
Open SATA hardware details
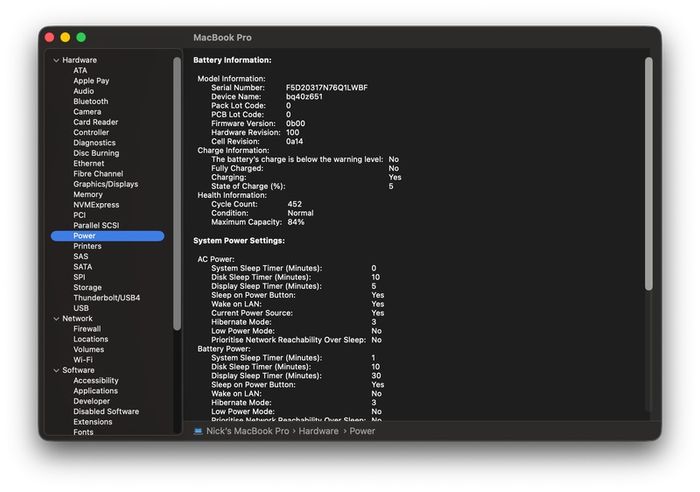[83, 267]
